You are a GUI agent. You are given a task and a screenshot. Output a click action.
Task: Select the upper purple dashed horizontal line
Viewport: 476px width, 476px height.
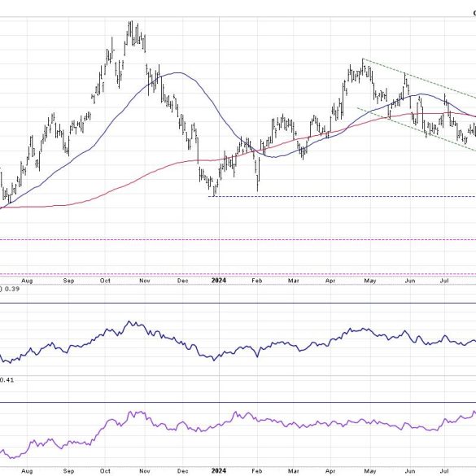238,240
